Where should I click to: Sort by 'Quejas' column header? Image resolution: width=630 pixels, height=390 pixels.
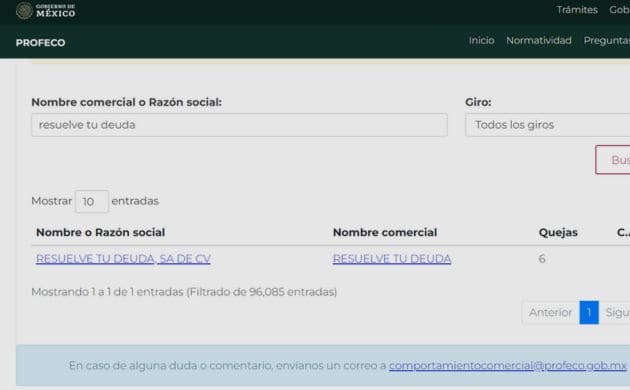[x=558, y=233]
